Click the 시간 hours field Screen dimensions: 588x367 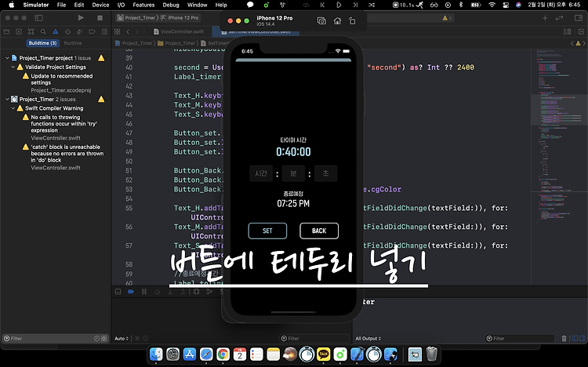[x=261, y=173]
